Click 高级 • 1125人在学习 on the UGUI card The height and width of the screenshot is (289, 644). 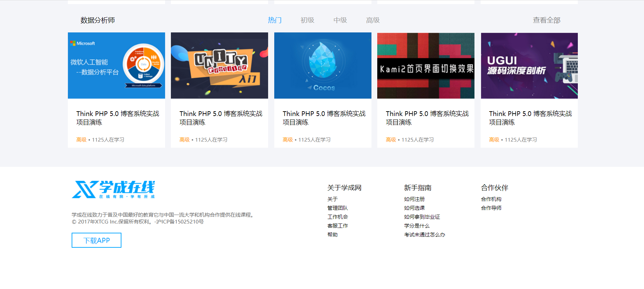click(x=513, y=140)
